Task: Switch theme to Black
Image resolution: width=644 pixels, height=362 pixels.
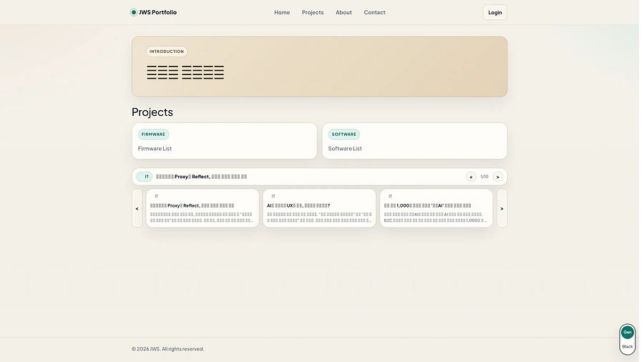Action: point(627,346)
